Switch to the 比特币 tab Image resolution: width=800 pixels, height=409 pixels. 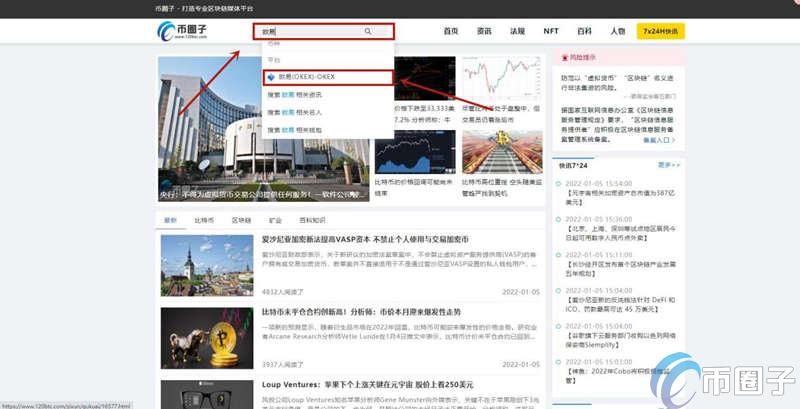(204, 220)
